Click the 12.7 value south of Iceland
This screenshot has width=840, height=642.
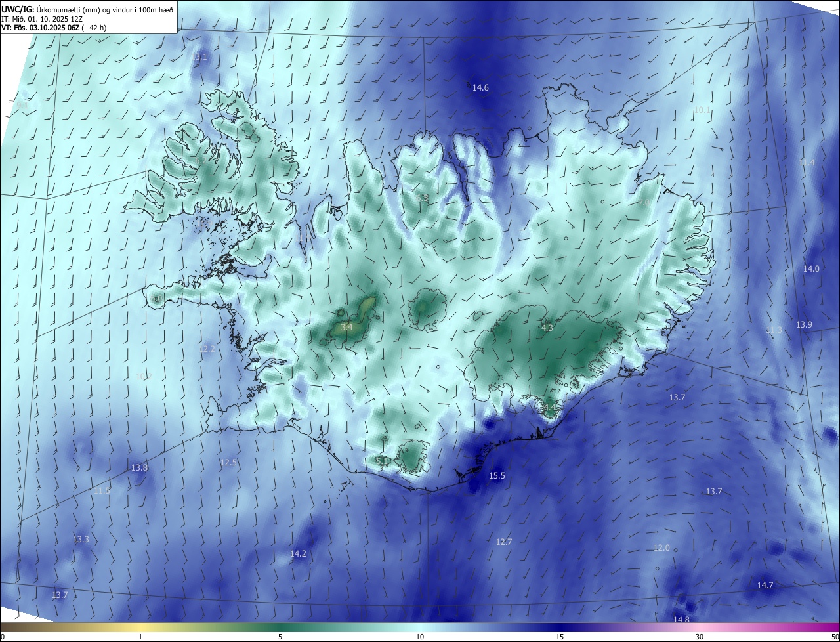click(x=503, y=542)
